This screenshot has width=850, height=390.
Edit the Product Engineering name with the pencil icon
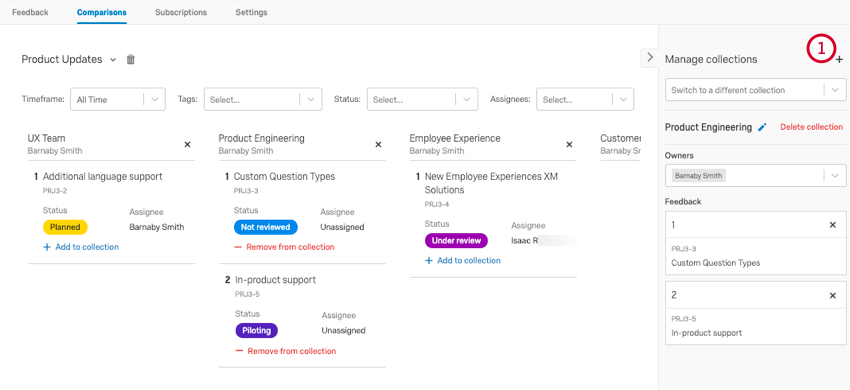coord(762,127)
